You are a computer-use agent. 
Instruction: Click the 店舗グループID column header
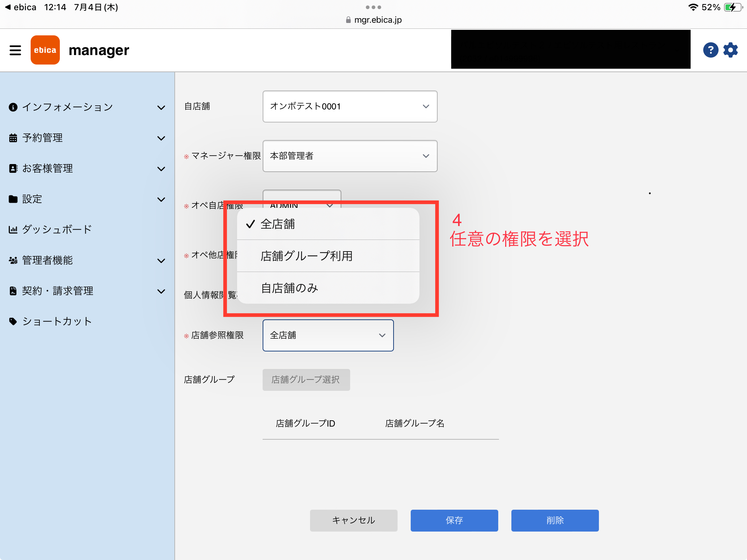tap(306, 423)
